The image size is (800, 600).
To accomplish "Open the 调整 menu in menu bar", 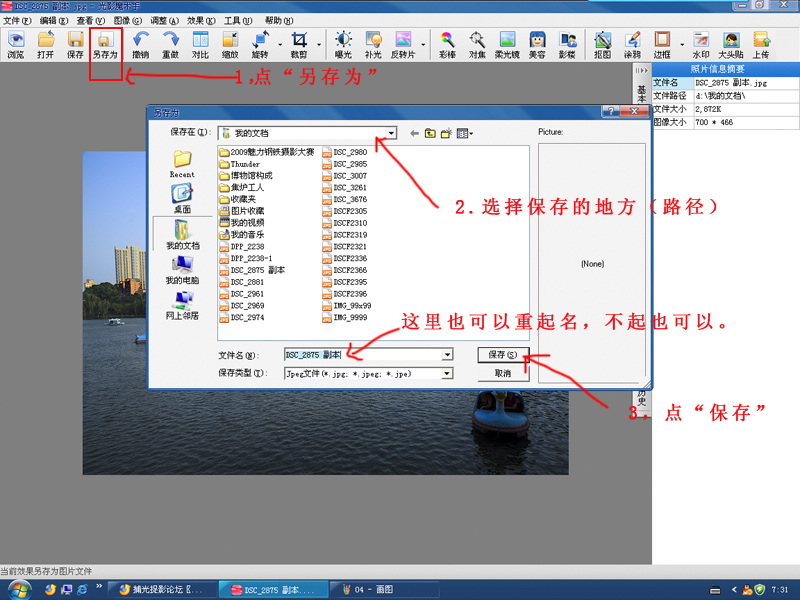I will click(164, 20).
